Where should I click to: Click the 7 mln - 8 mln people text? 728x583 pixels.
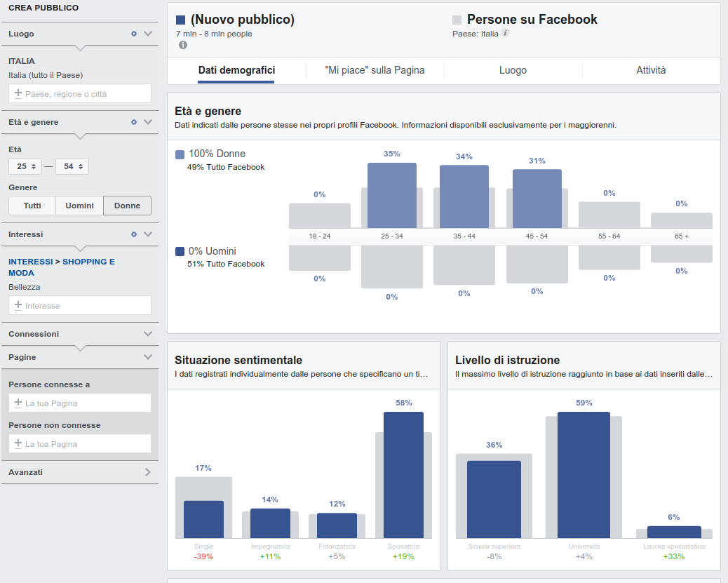pos(214,34)
